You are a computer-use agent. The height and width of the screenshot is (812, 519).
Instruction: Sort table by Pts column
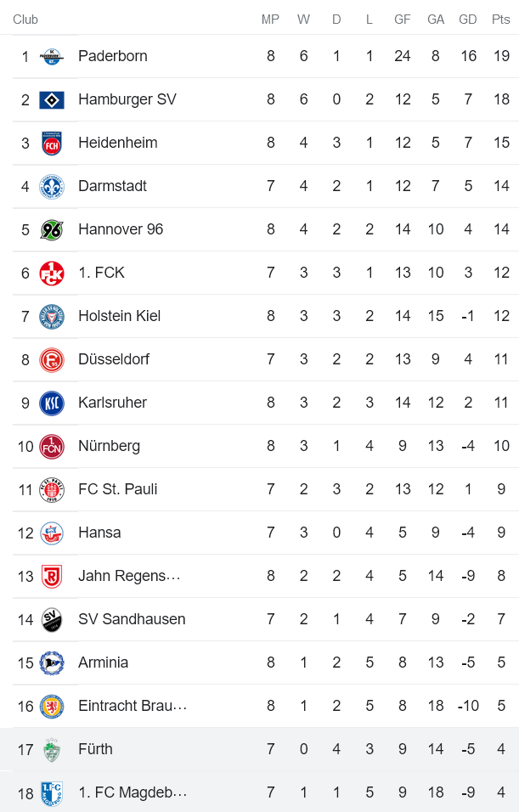click(500, 19)
